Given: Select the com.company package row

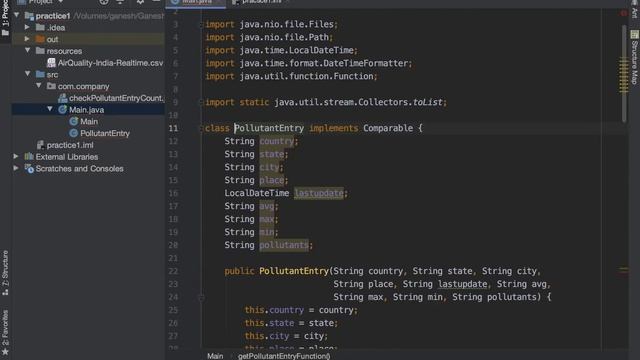Looking at the screenshot, I should tap(88, 86).
